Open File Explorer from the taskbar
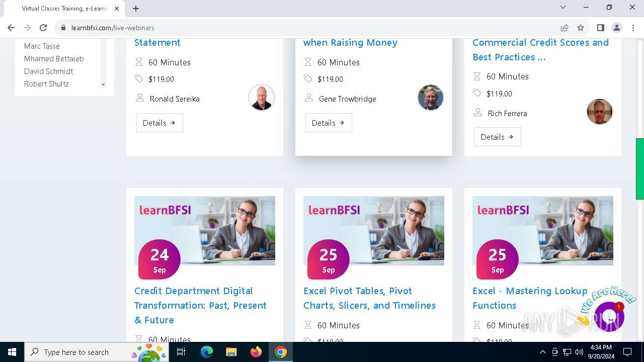The image size is (644, 362). tap(231, 352)
